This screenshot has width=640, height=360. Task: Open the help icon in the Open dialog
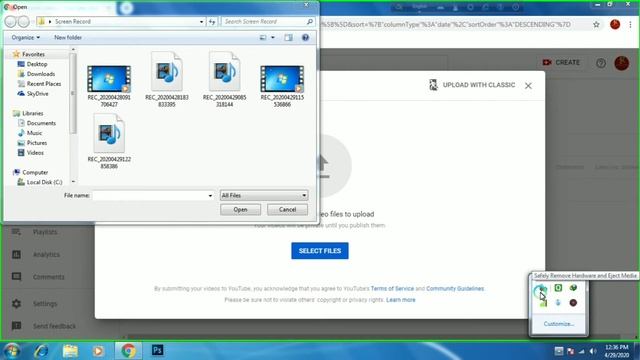tap(305, 38)
